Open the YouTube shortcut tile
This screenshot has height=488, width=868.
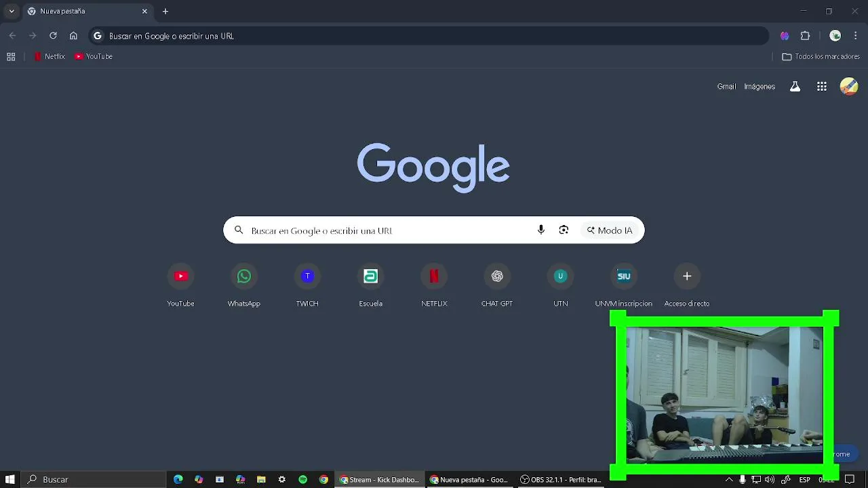(180, 285)
